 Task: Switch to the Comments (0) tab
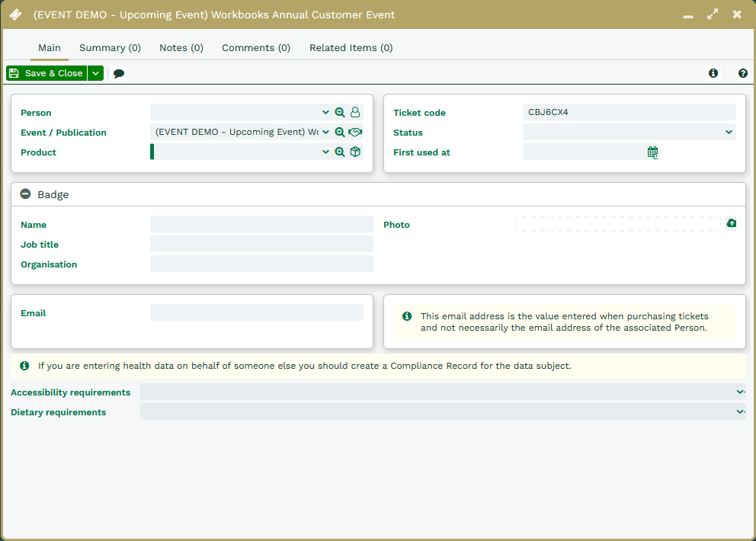click(x=256, y=48)
